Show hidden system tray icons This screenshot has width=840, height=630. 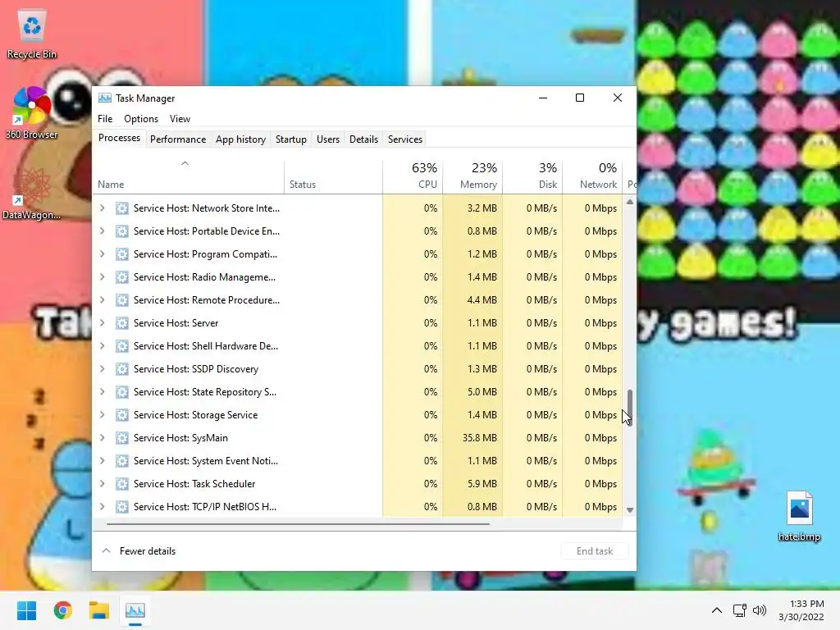(717, 610)
